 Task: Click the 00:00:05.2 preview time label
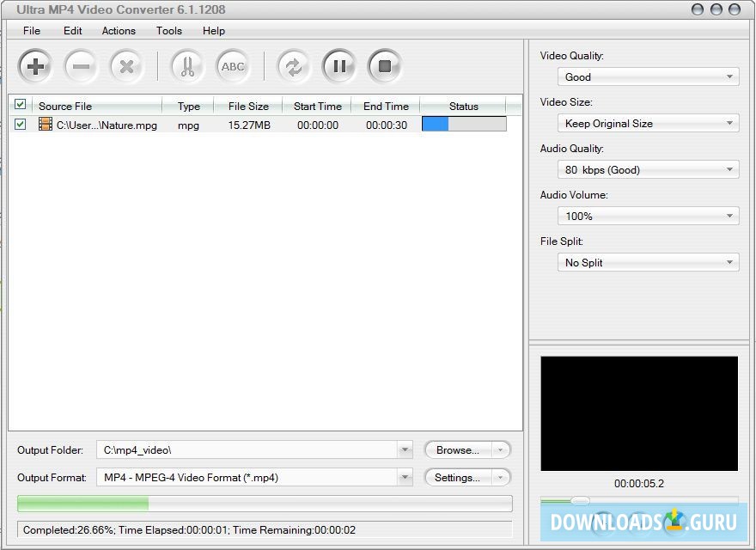tap(639, 484)
